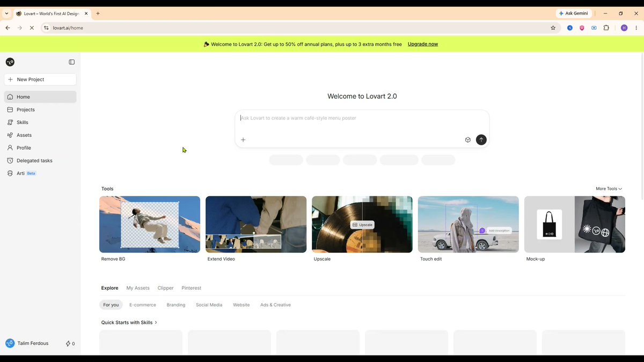Expand the More Tools dropdown
This screenshot has width=644, height=362.
tap(609, 189)
